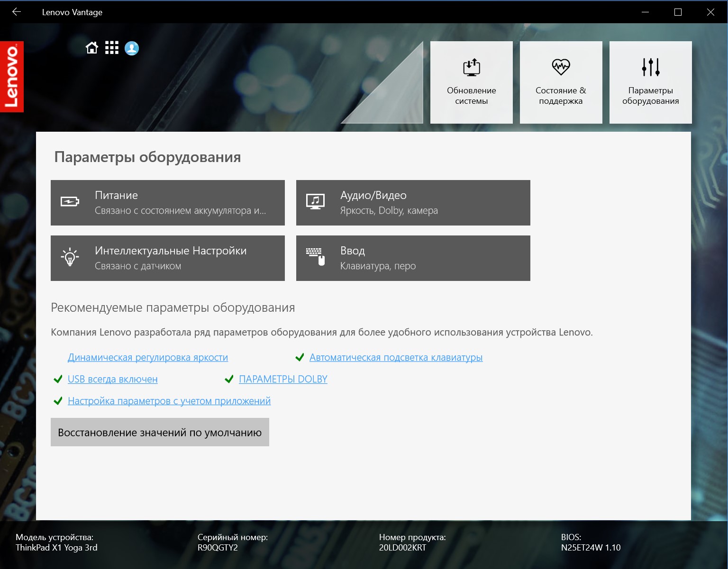Click the Параметры оборудования page heading
This screenshot has width=728, height=569.
pyautogui.click(x=147, y=157)
